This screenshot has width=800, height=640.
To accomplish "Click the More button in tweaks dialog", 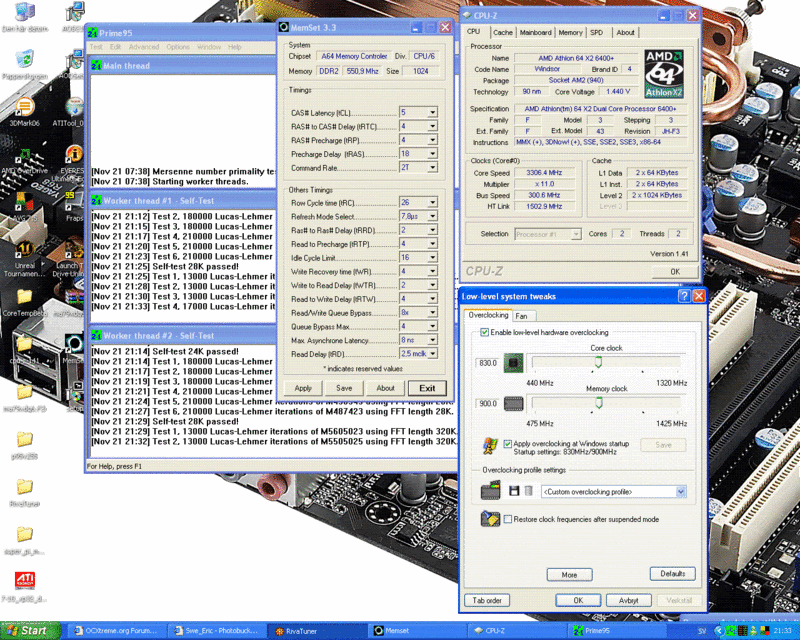I will coord(569,575).
